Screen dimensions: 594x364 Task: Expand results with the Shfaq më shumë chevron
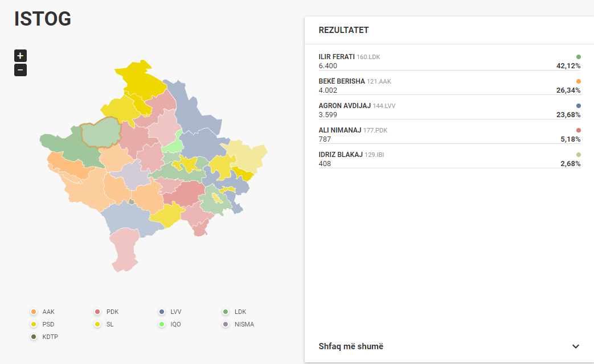(575, 346)
